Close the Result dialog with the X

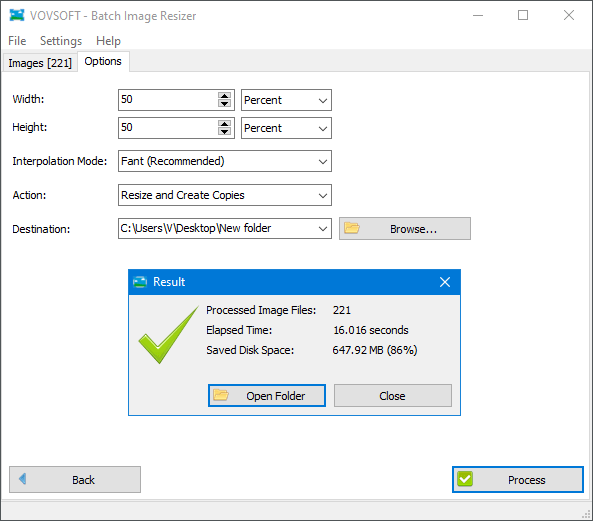[x=445, y=282]
